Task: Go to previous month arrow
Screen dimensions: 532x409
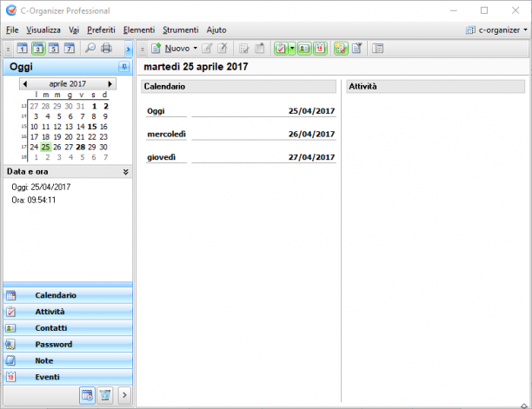Action: point(24,84)
